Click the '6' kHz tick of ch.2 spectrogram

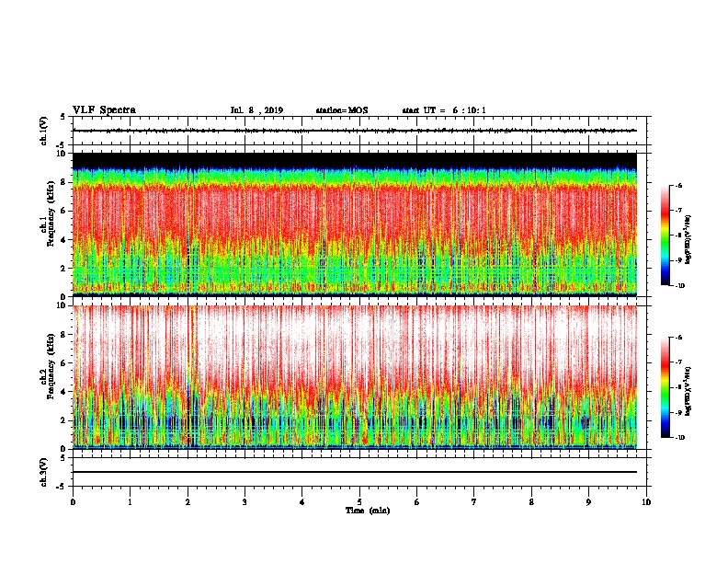(65, 363)
